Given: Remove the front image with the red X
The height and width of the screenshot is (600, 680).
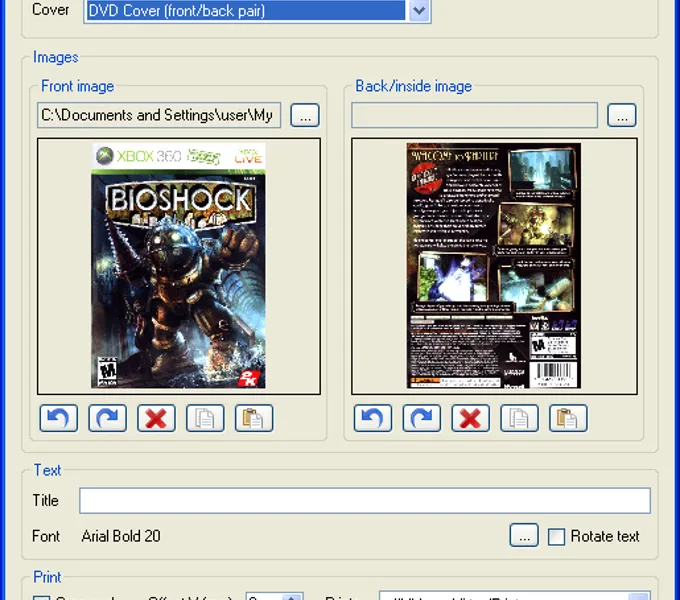Looking at the screenshot, I should click(x=157, y=418).
